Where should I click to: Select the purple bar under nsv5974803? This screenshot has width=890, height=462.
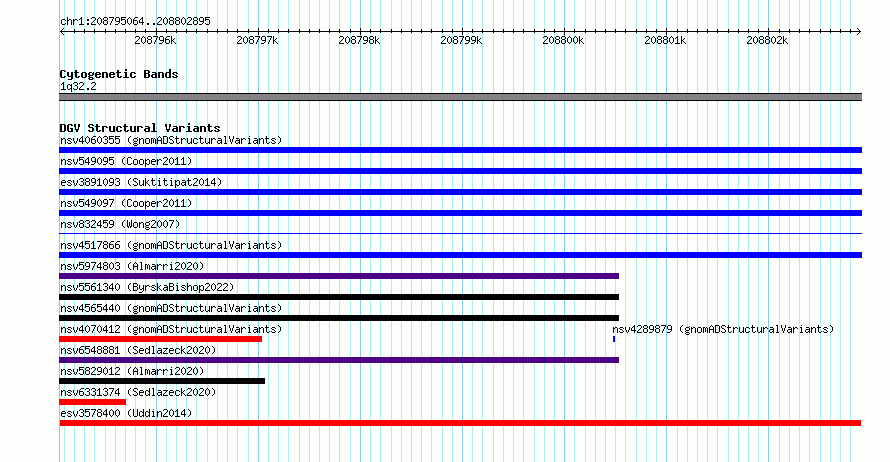(339, 276)
